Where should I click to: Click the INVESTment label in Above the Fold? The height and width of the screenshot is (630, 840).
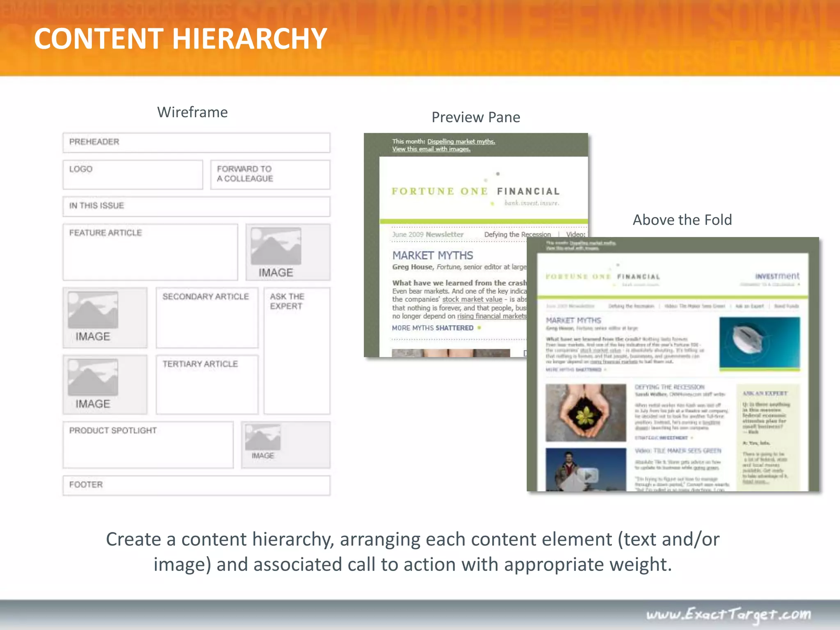777,276
